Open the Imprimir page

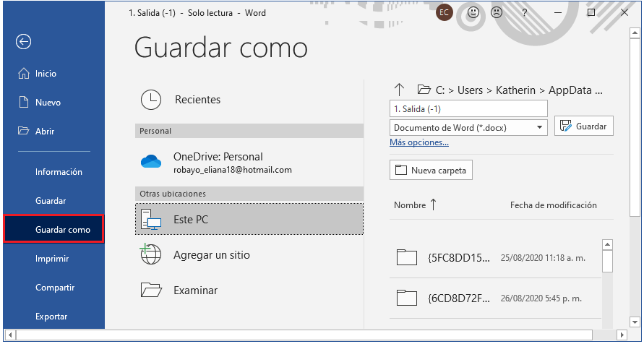pyautogui.click(x=53, y=259)
